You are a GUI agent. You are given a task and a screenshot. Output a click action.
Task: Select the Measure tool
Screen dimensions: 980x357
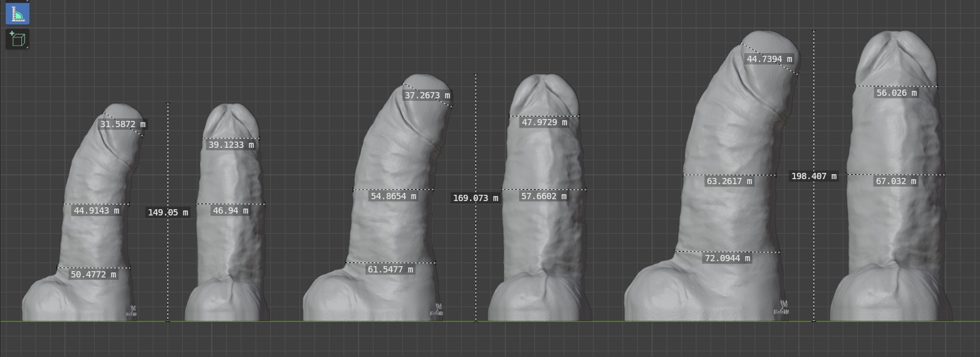coord(17,14)
